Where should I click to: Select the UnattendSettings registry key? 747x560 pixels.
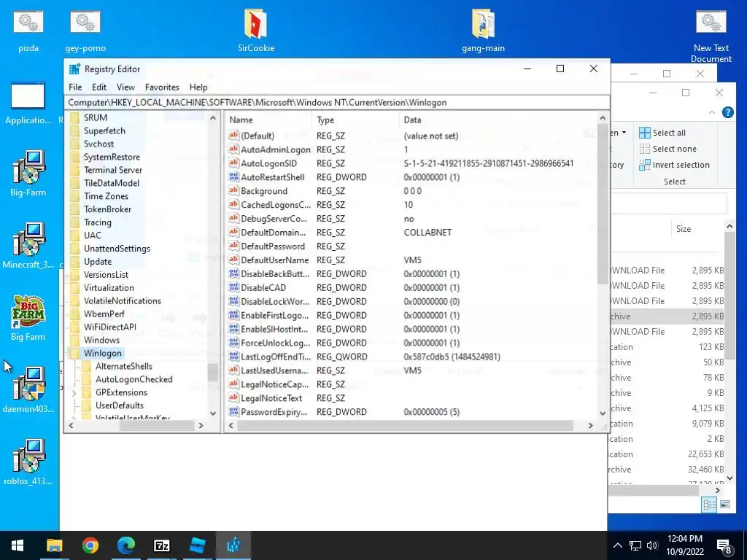click(117, 249)
